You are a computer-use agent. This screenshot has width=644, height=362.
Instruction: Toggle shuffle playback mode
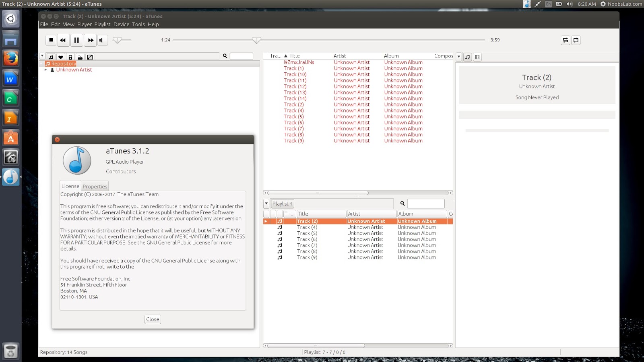pyautogui.click(x=565, y=40)
